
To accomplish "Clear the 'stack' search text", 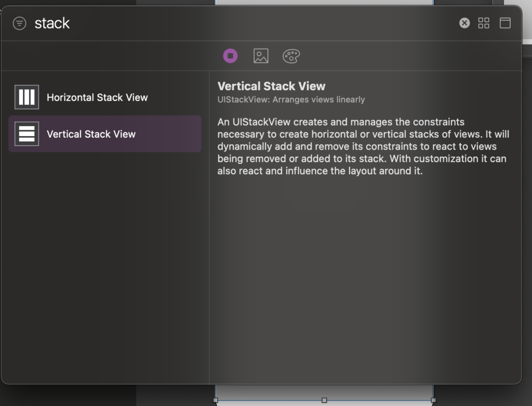I will [464, 23].
